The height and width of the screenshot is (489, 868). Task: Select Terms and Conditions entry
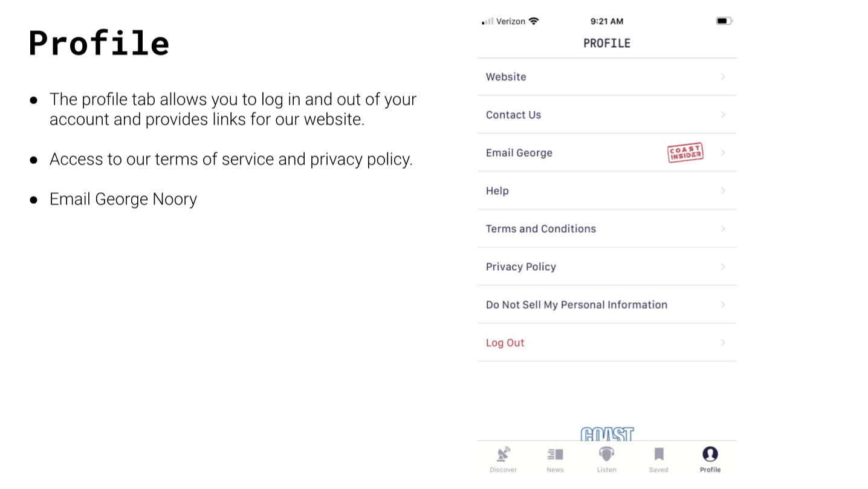point(607,229)
